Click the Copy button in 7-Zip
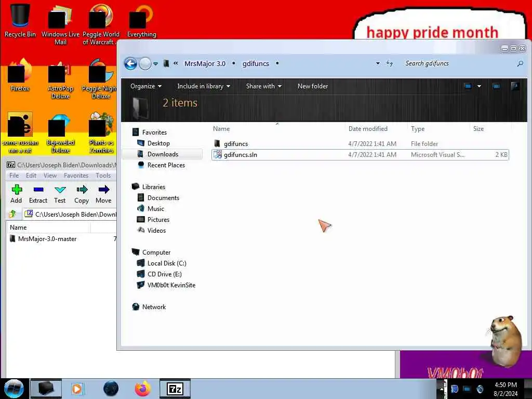Screen dimensions: 532x399 pos(82,194)
